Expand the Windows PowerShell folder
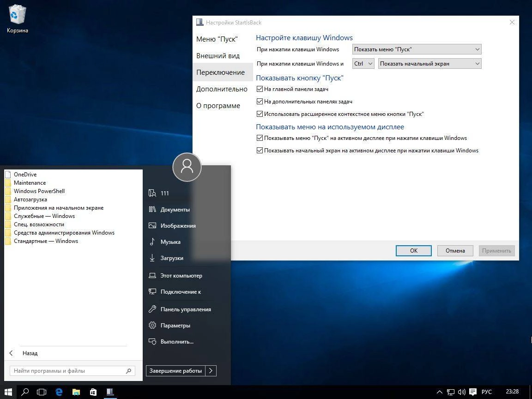This screenshot has width=532, height=399. [39, 191]
